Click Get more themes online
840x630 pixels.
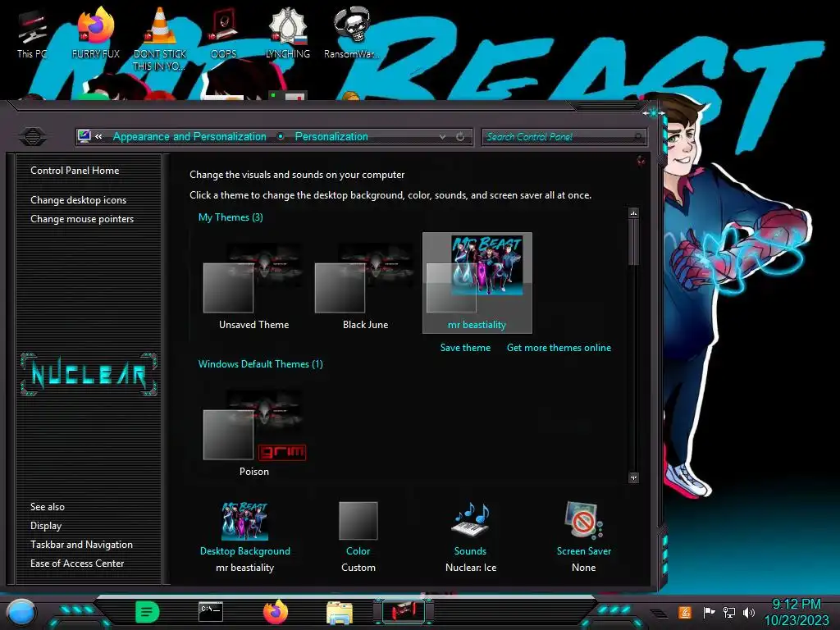tap(559, 348)
